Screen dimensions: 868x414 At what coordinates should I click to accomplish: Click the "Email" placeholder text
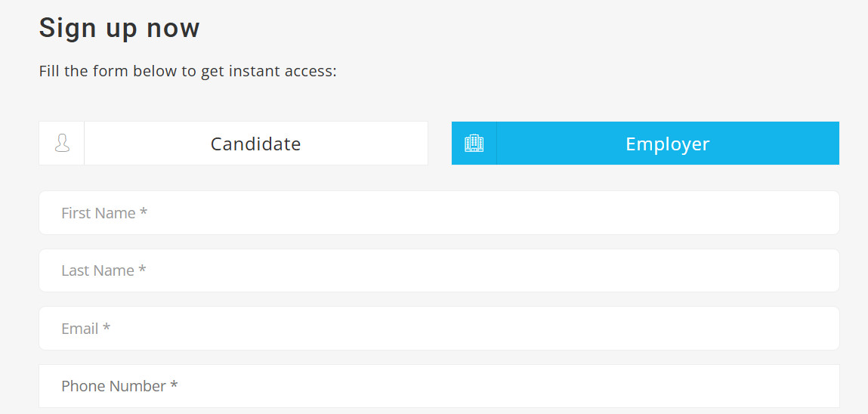point(80,329)
